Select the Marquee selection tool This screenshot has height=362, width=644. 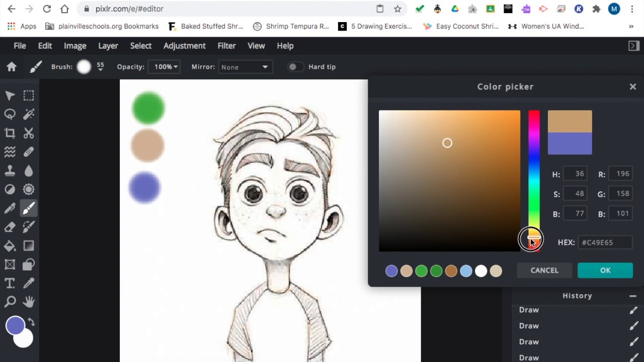[29, 96]
